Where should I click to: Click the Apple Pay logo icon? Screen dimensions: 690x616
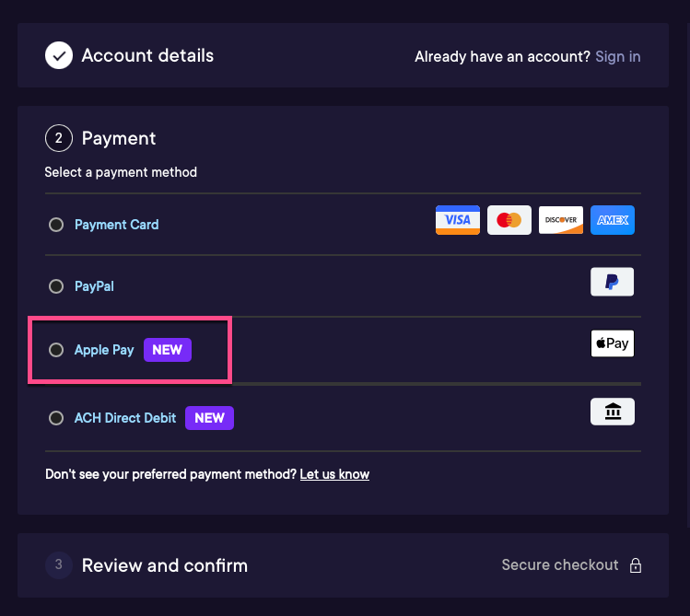[612, 343]
